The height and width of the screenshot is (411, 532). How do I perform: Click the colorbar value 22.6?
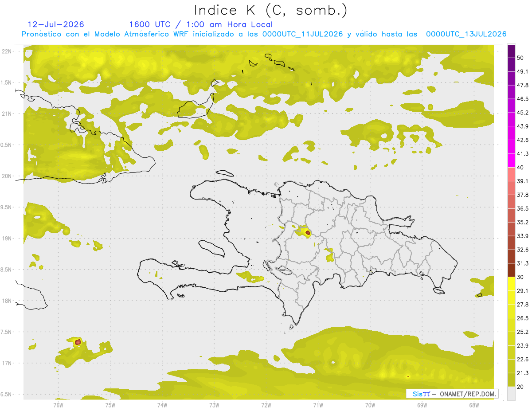[523, 360]
